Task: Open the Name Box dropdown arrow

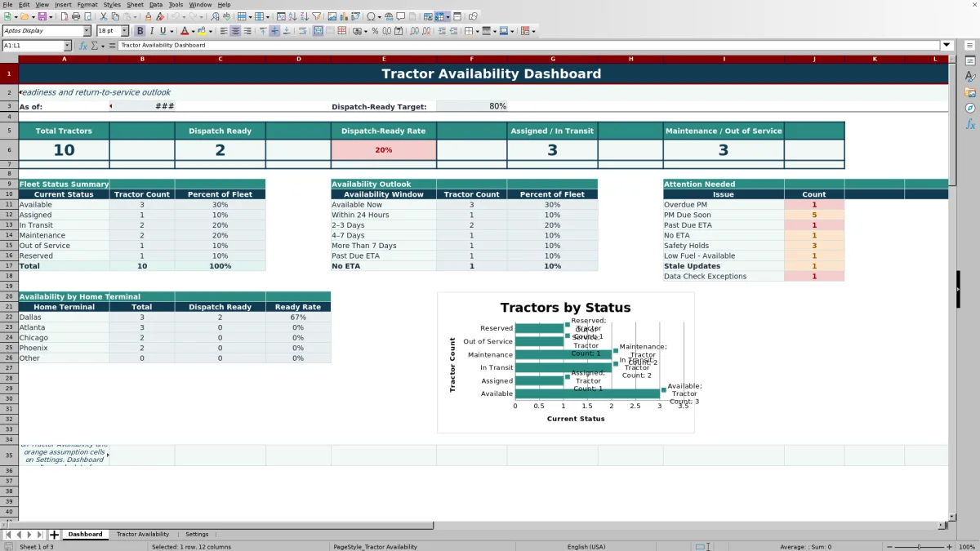Action: pos(67,46)
